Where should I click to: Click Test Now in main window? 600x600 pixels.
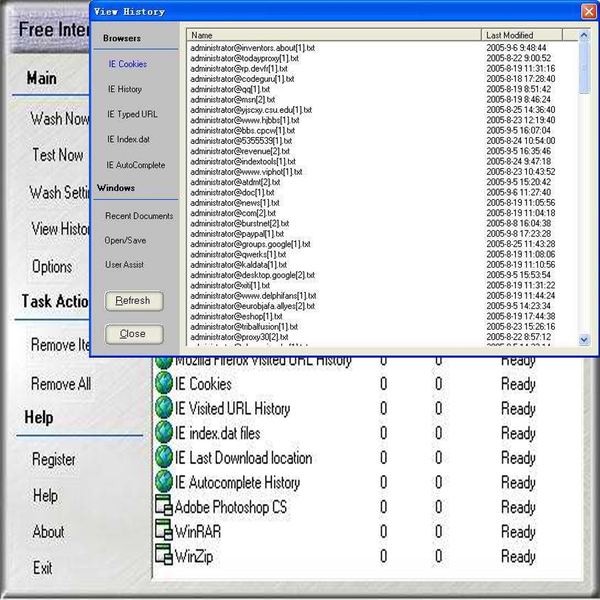coord(58,155)
